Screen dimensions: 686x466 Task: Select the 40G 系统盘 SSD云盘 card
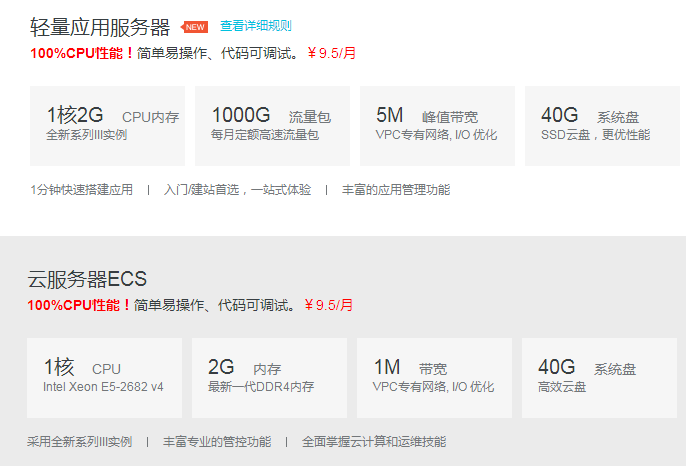pyautogui.click(x=602, y=126)
